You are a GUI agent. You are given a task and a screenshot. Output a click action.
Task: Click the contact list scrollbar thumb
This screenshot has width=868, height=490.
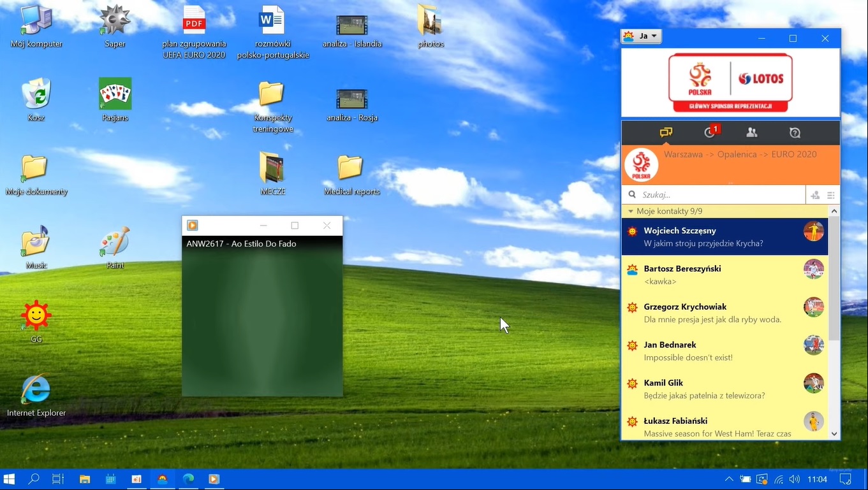pos(834,279)
